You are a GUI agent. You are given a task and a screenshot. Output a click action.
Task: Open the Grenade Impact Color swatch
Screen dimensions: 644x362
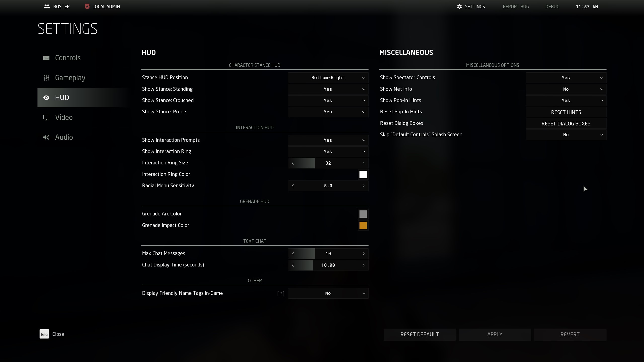363,225
